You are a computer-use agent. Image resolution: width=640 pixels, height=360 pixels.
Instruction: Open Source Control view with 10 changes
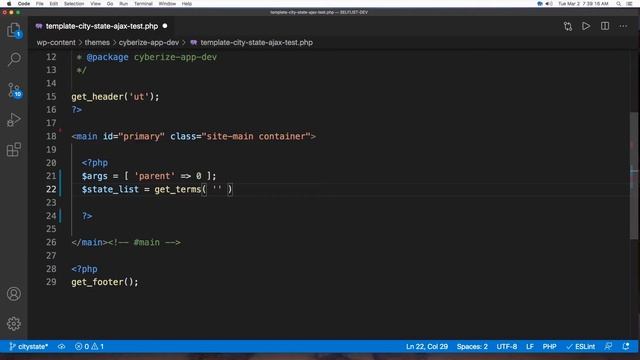click(x=14, y=90)
